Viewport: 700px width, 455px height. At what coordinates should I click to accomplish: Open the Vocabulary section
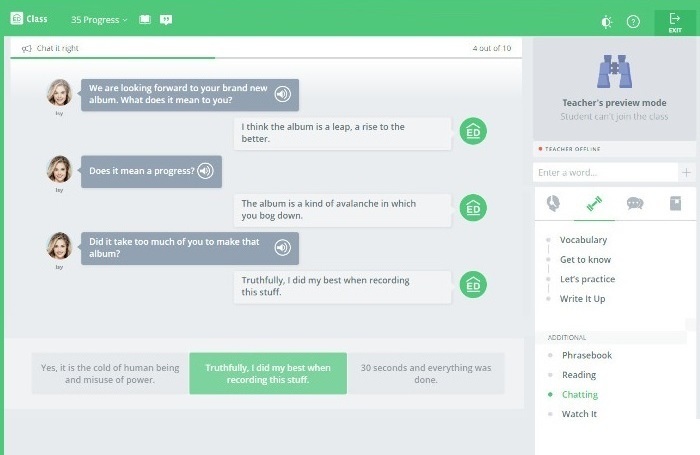583,240
